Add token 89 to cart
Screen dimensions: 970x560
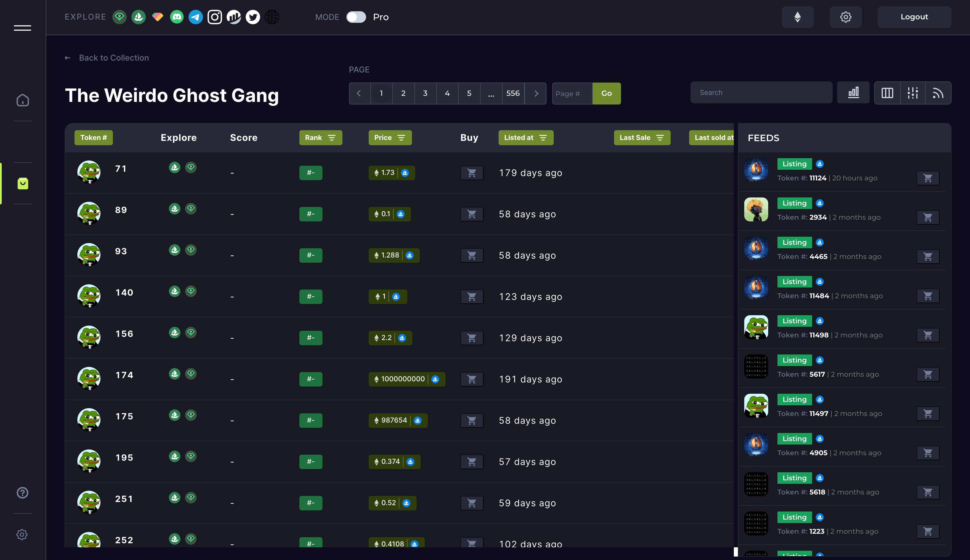471,214
